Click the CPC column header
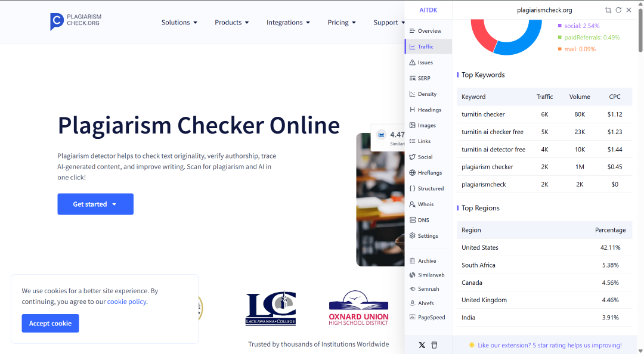The height and width of the screenshot is (354, 644). 614,97
